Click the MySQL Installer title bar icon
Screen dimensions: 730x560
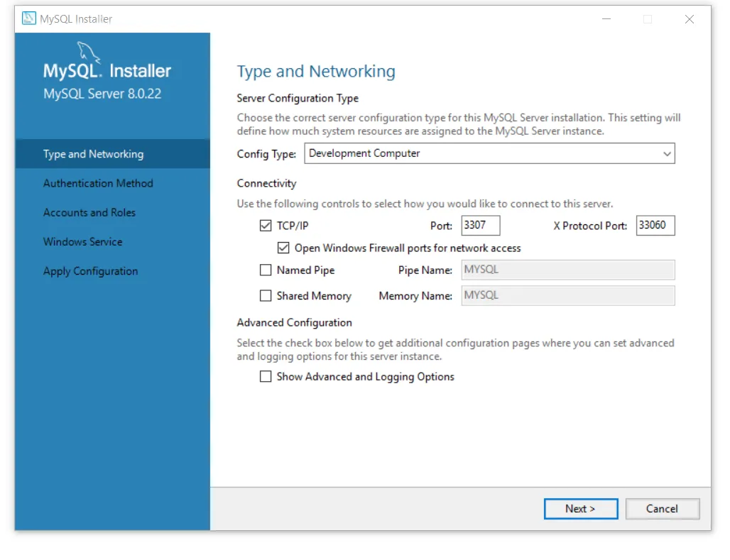(x=29, y=18)
